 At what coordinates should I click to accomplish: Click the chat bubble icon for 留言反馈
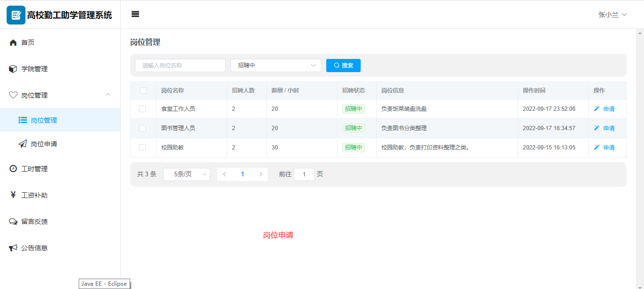(x=13, y=222)
